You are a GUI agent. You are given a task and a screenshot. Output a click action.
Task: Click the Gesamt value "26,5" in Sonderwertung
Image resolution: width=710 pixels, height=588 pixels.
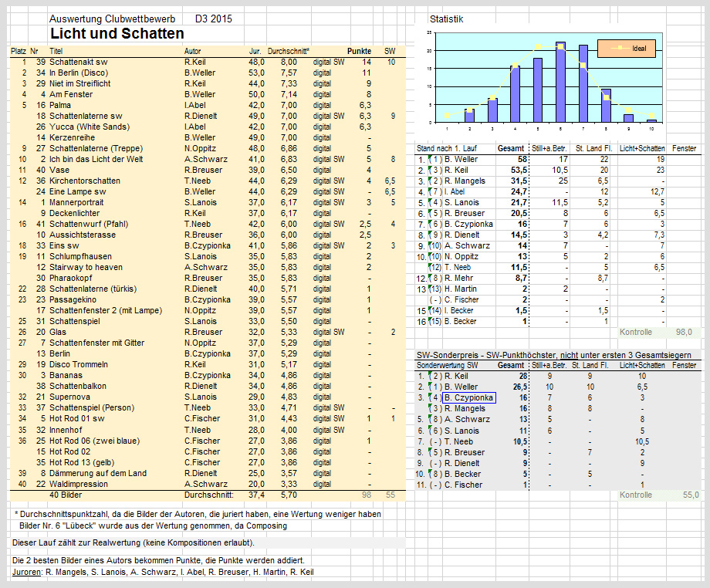(520, 387)
